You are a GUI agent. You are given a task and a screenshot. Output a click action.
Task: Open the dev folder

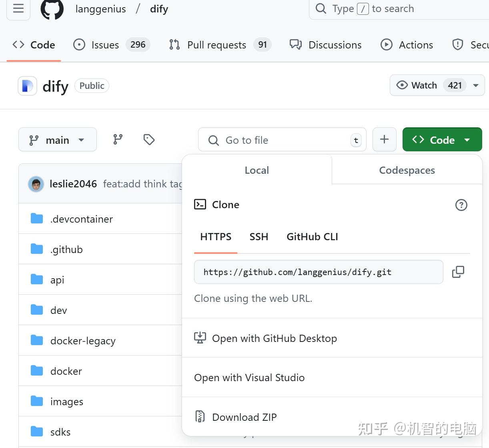(x=58, y=310)
